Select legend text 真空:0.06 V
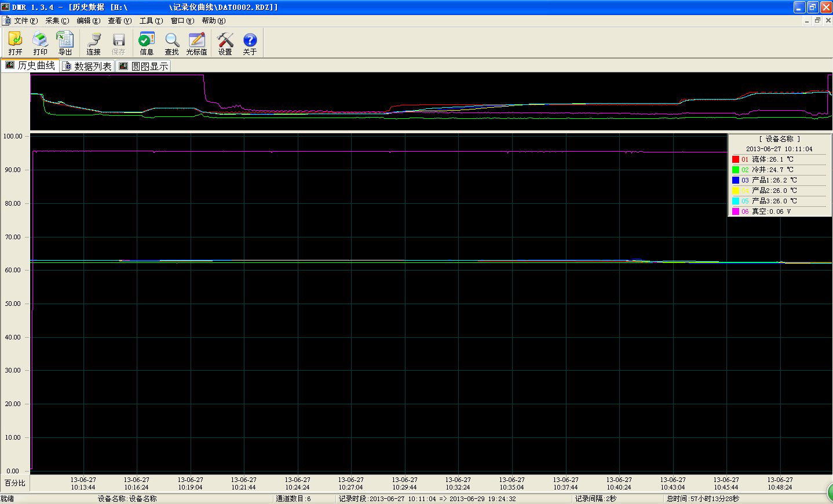The width and height of the screenshot is (833, 504). (772, 211)
